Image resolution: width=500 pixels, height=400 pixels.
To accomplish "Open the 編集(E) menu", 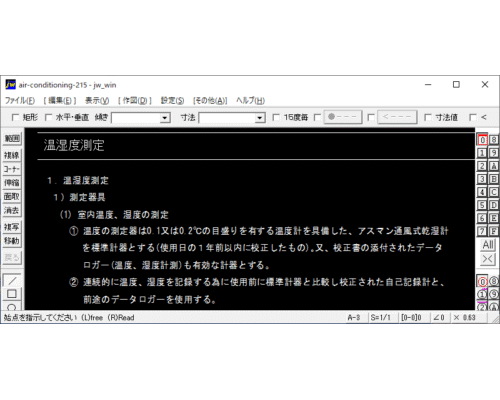I will click(x=60, y=101).
